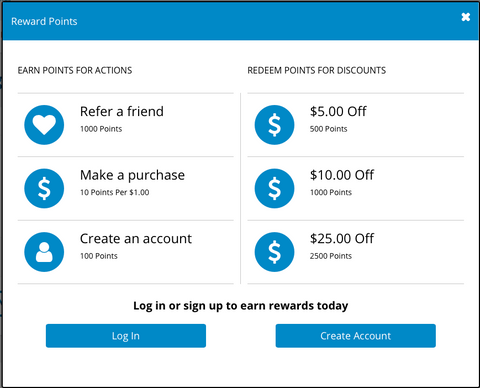Click the 2500 Points label
This screenshot has height=388, width=480.
(331, 256)
